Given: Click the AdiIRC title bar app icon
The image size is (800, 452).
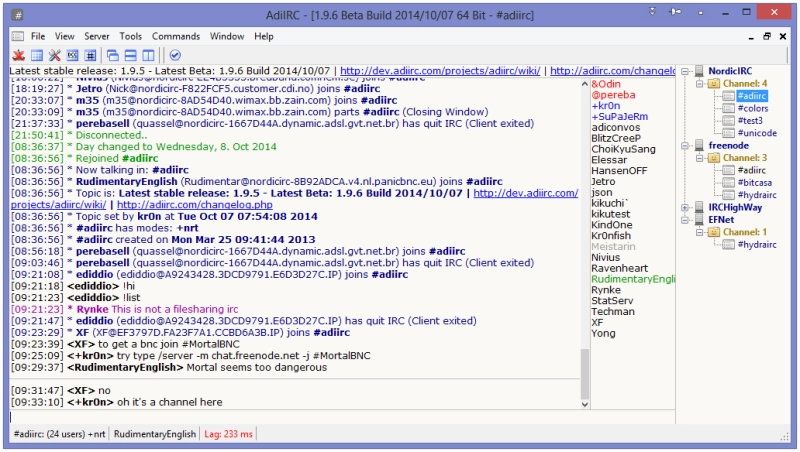Looking at the screenshot, I should click(18, 15).
